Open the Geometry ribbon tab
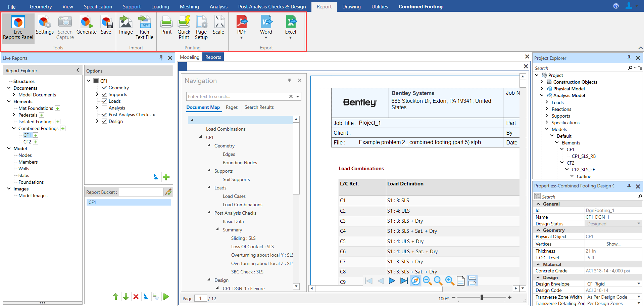This screenshot has height=306, width=644. (x=41, y=6)
